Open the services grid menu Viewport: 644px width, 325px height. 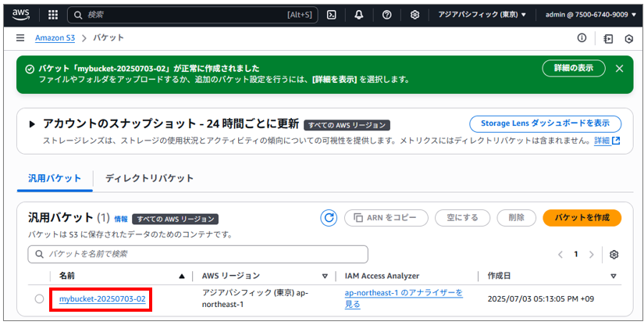(53, 15)
